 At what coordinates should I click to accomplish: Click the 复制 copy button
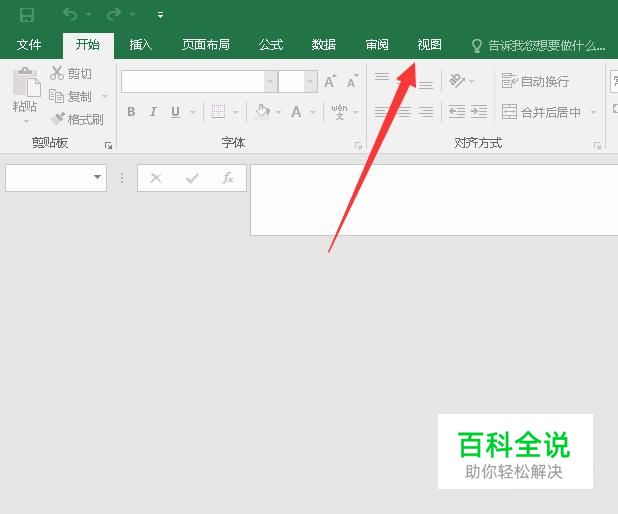[x=71, y=96]
